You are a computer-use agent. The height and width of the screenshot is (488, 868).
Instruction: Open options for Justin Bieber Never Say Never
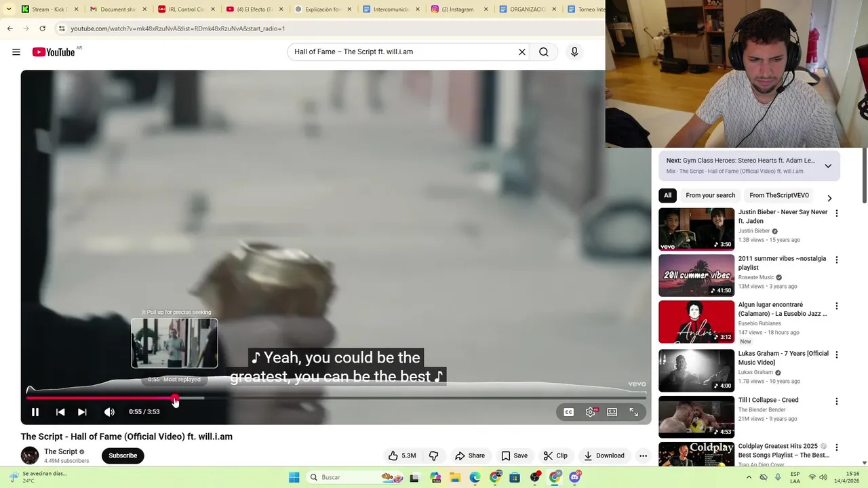coord(836,213)
